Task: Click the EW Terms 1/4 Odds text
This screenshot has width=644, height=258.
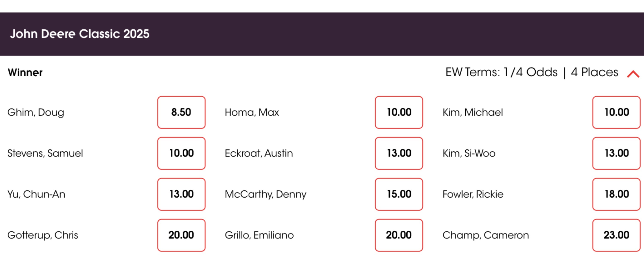Action: click(x=501, y=72)
